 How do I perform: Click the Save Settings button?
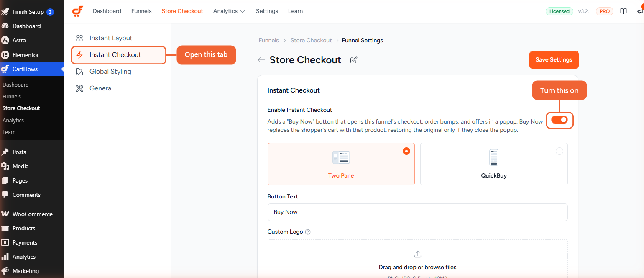554,60
